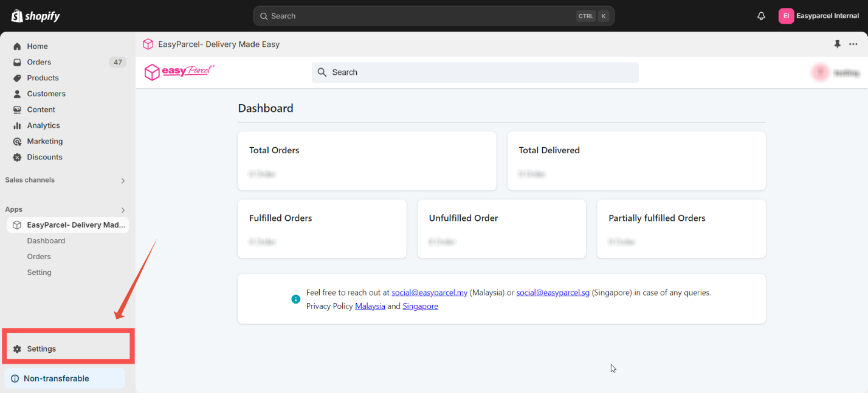
Task: Open Setting under EasyParcel app
Action: [39, 273]
